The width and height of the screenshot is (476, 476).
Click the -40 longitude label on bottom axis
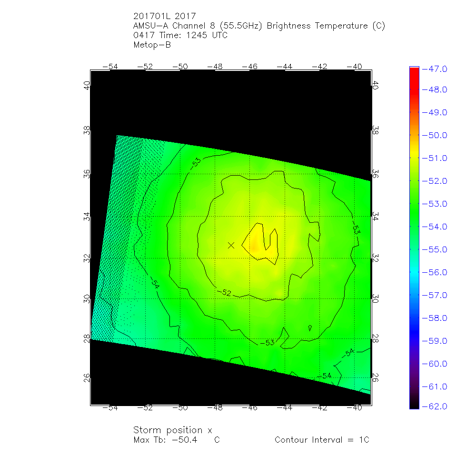tap(354, 408)
